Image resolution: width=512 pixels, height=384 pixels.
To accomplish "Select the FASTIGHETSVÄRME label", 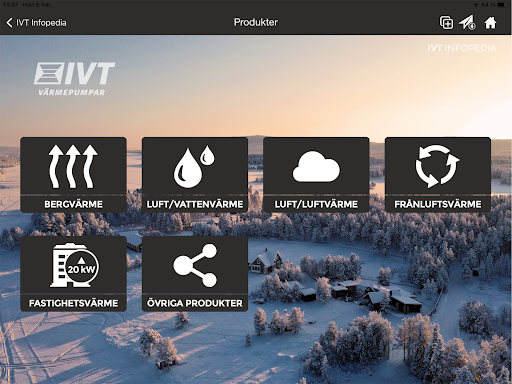I will 73,303.
